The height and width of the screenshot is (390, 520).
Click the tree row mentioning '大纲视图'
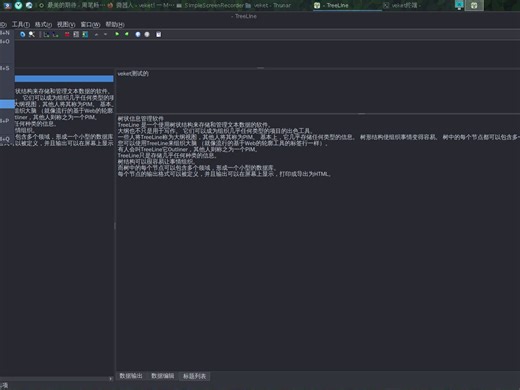[x=64, y=104]
